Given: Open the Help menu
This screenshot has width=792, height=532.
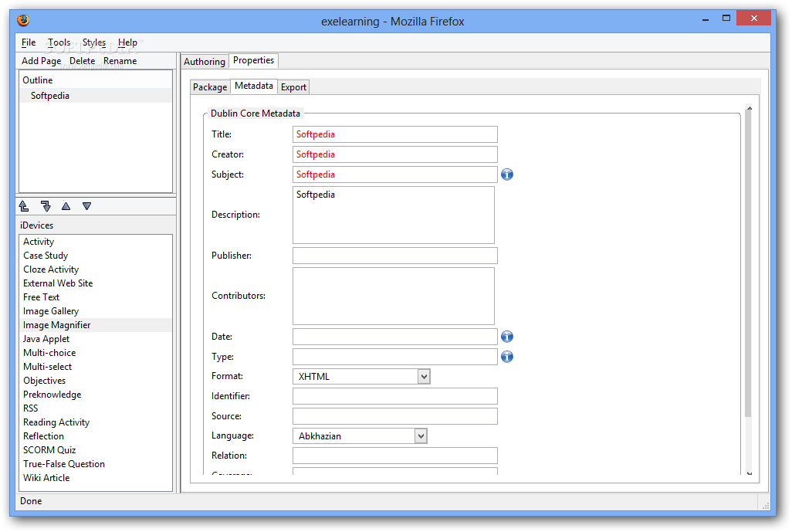Looking at the screenshot, I should 127,42.
